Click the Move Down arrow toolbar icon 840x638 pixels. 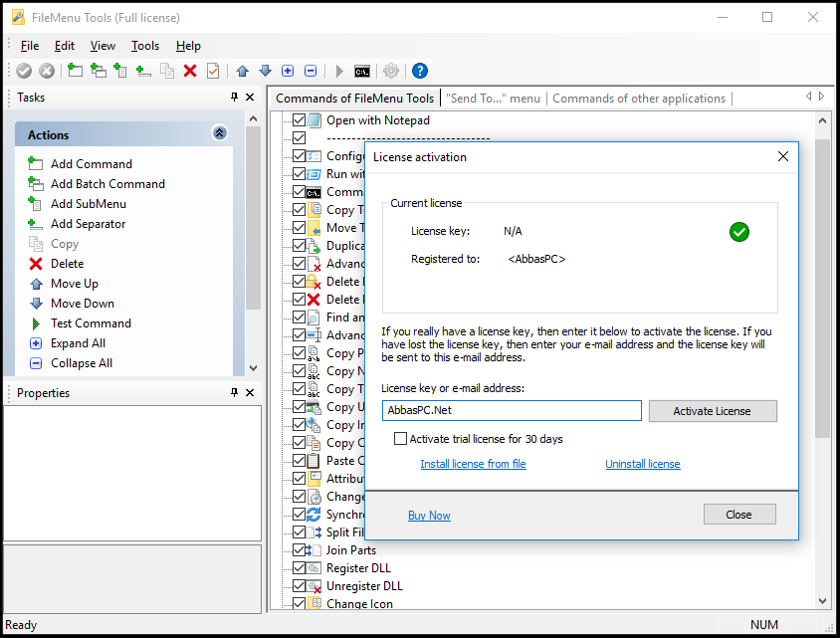click(x=265, y=71)
